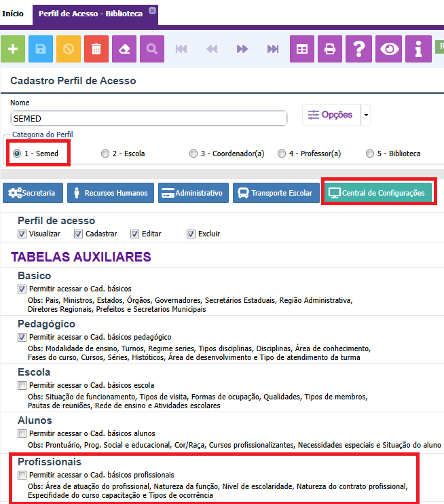Click the orange cancel icon
Image resolution: width=444 pixels, height=504 pixels.
pos(69,49)
